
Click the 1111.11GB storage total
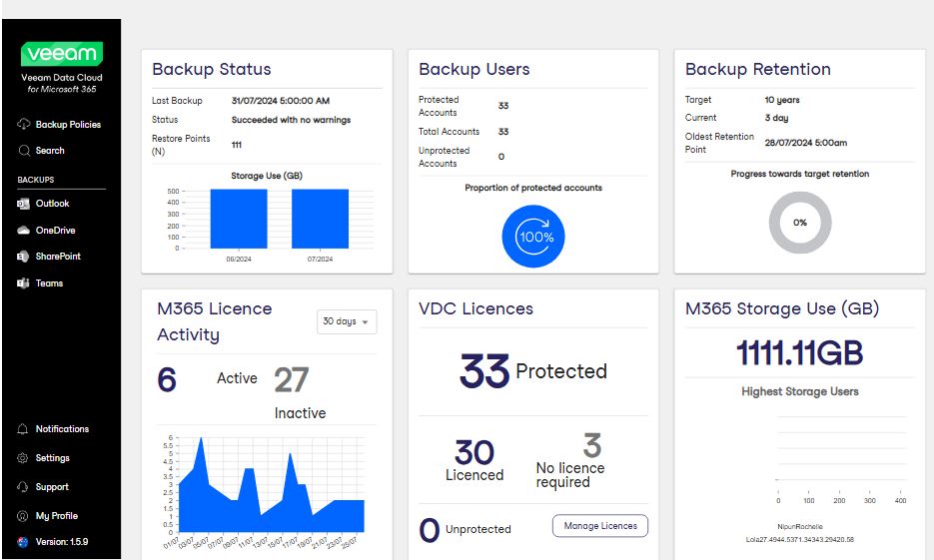click(800, 352)
